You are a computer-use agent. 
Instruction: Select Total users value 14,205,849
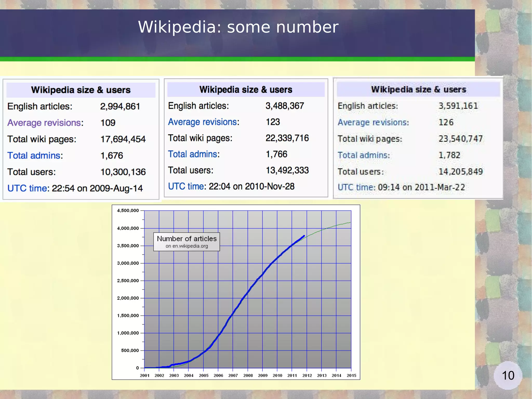[x=461, y=172]
